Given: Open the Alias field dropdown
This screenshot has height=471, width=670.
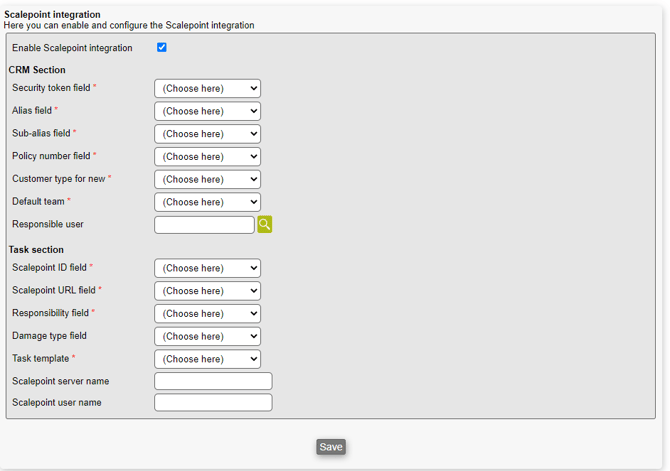Looking at the screenshot, I should pos(207,111).
